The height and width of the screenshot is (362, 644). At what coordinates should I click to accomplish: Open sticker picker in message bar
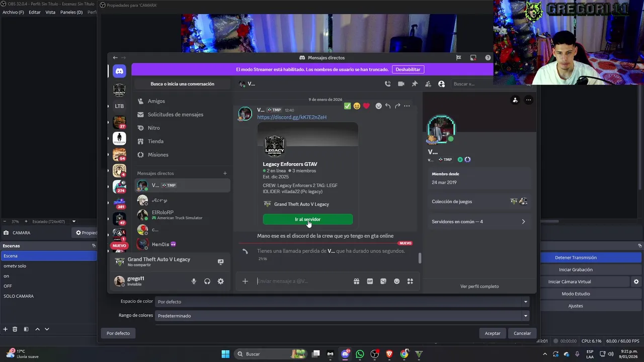pyautogui.click(x=383, y=281)
